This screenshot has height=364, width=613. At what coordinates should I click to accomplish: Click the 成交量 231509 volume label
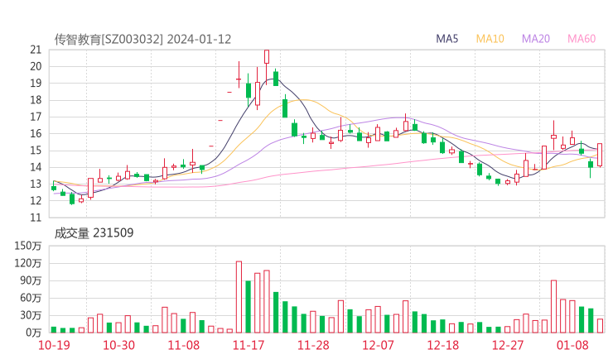[94, 232]
